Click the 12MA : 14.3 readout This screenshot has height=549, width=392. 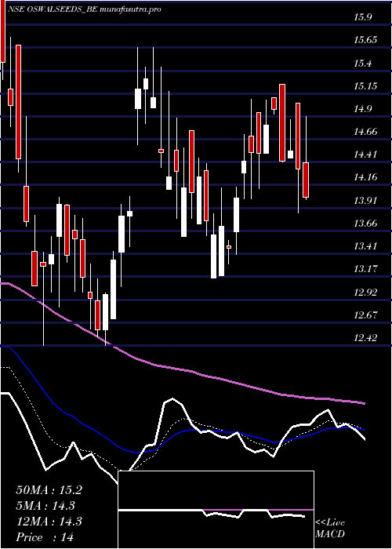click(x=49, y=522)
